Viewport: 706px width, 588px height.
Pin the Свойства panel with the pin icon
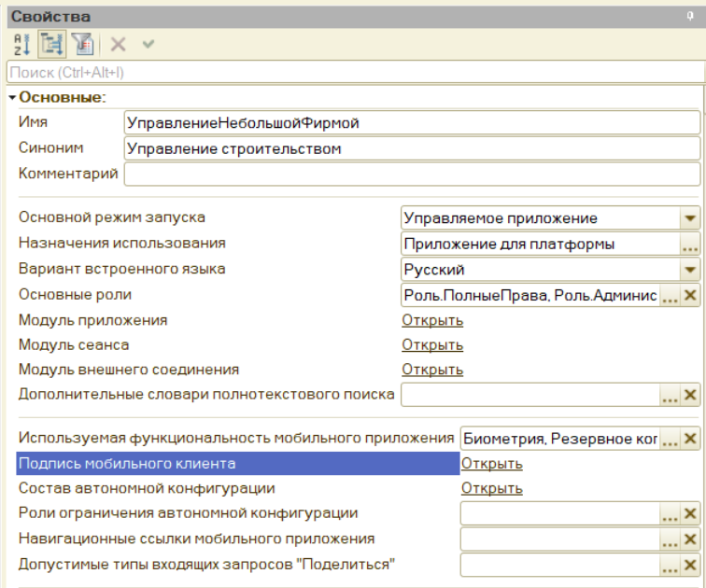click(x=690, y=16)
